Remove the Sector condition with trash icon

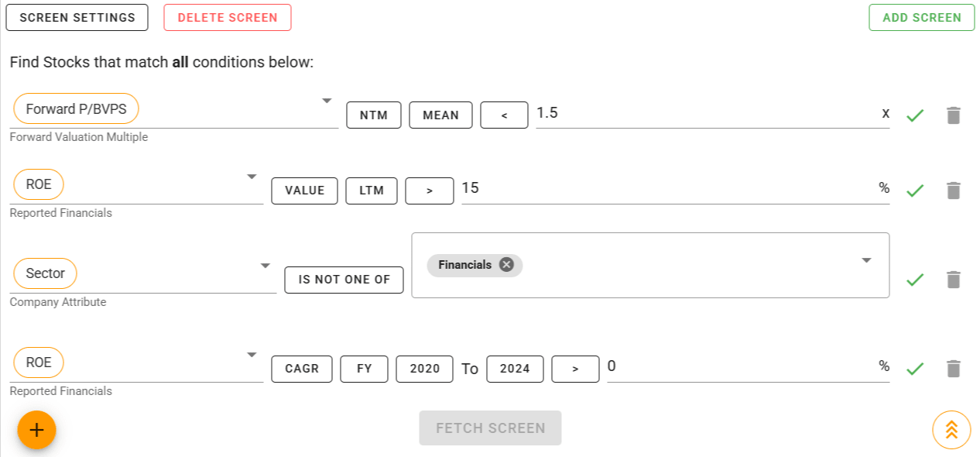[x=953, y=280]
